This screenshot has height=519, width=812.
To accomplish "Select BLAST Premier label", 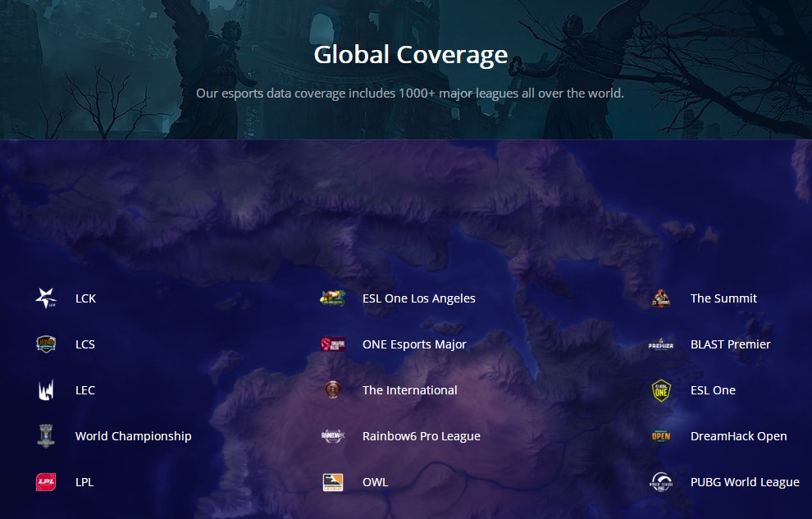I will [730, 344].
